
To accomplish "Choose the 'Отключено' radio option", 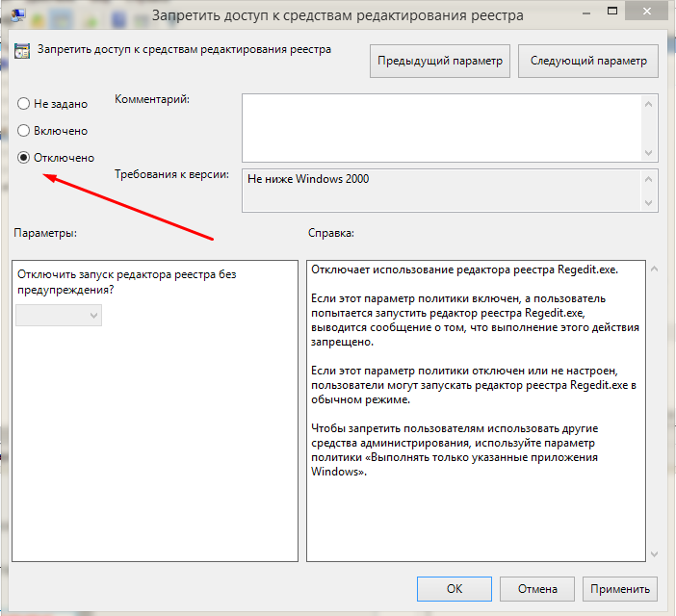I will pyautogui.click(x=24, y=158).
